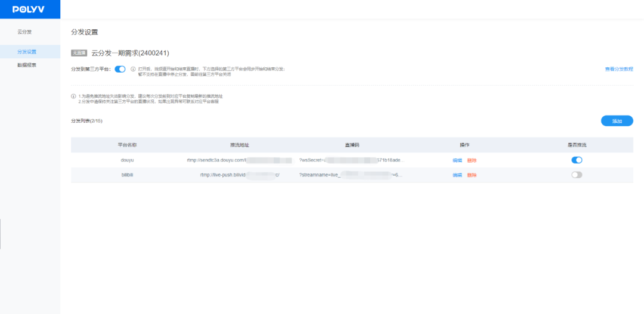Click 编辑 for the douyu row
The image size is (644, 314).
point(457,160)
